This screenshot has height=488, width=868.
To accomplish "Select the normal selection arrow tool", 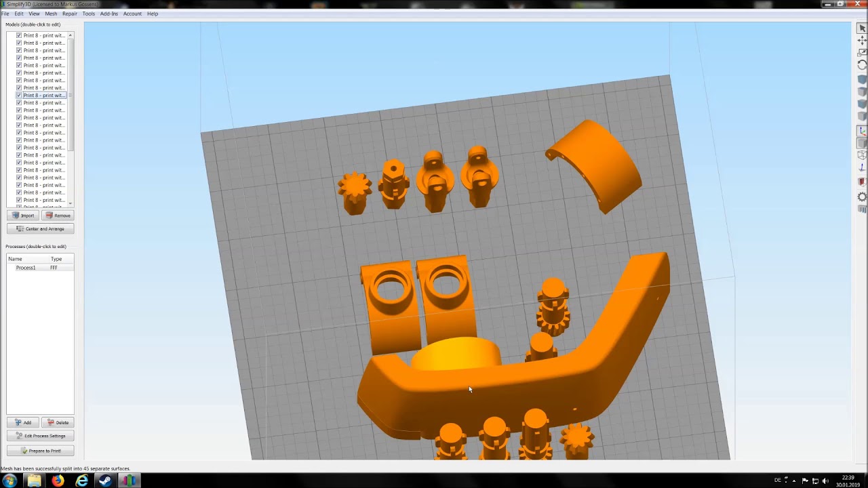I will 862,28.
